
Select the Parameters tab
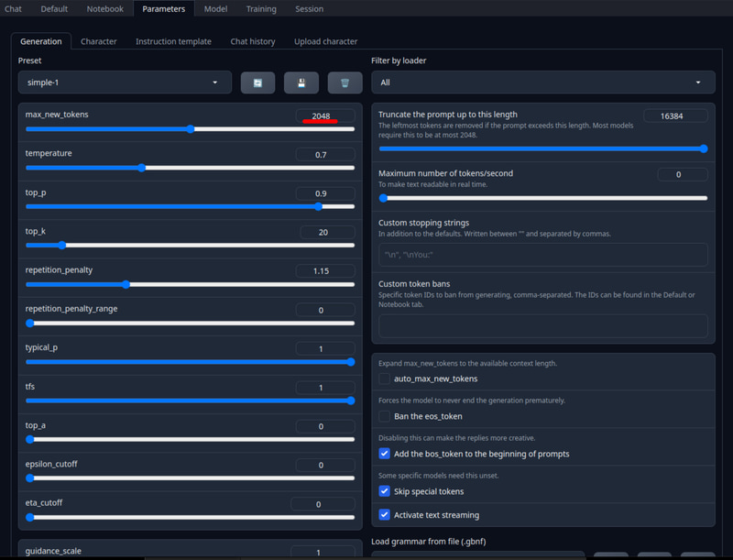pos(164,9)
